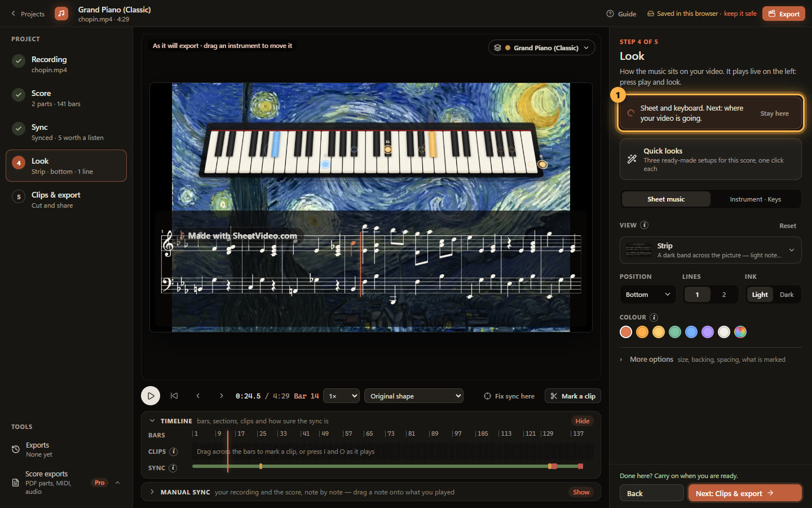
Task: Expand the Score exports chevron
Action: [x=117, y=483]
